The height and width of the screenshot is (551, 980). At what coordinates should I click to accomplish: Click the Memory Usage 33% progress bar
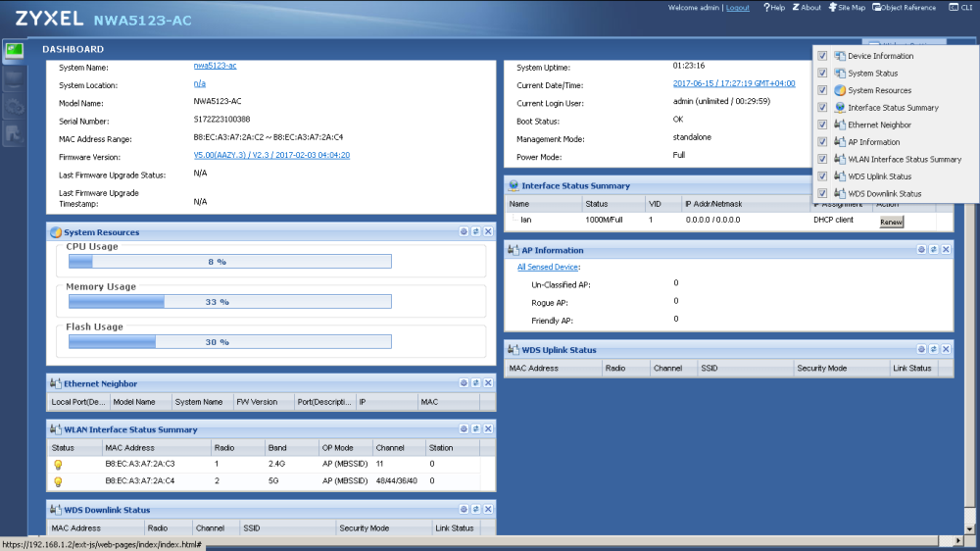pos(230,301)
